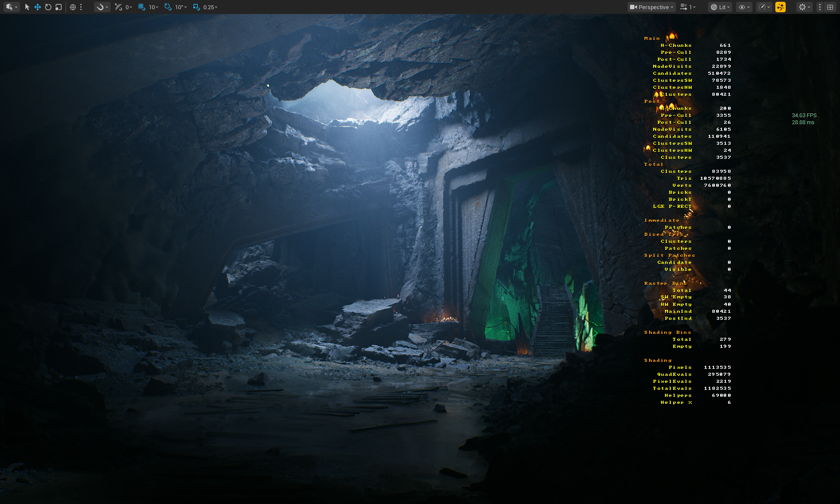840x504 pixels.
Task: Open the viewport settings gear menu
Action: [803, 7]
